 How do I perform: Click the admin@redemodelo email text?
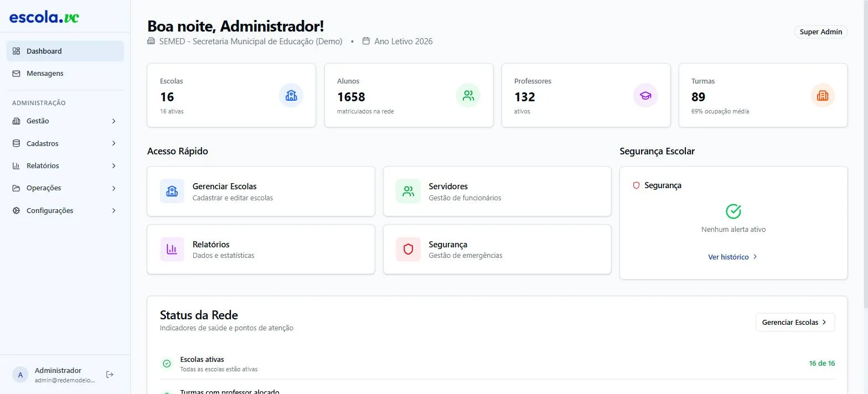[65, 380]
